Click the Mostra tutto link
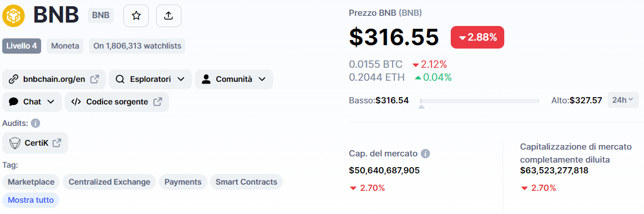Screen dimensions: 644x214 click(x=31, y=200)
